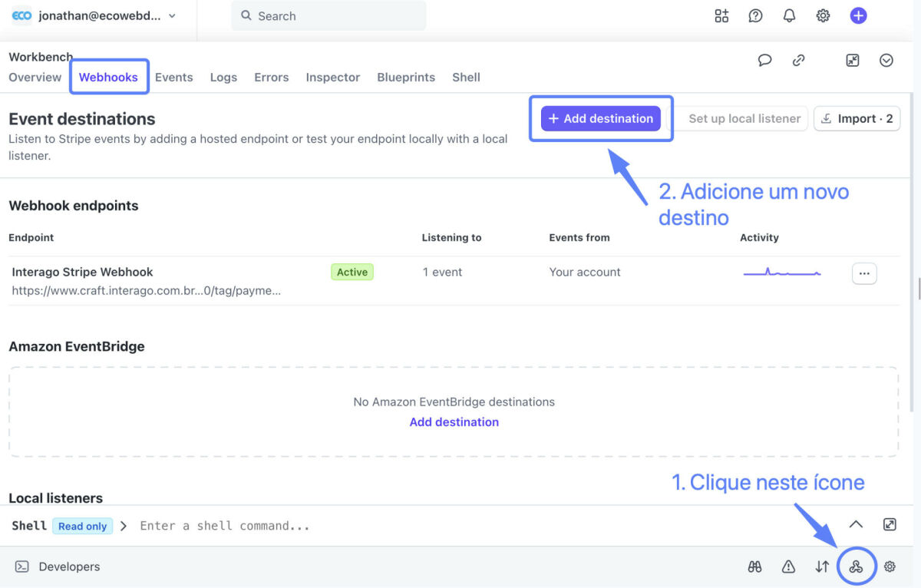The image size is (921, 588).
Task: Switch to the Shell tab
Action: (x=466, y=77)
